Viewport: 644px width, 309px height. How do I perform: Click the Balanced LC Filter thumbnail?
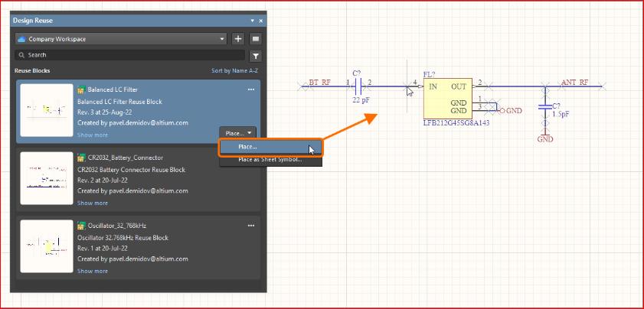47,110
